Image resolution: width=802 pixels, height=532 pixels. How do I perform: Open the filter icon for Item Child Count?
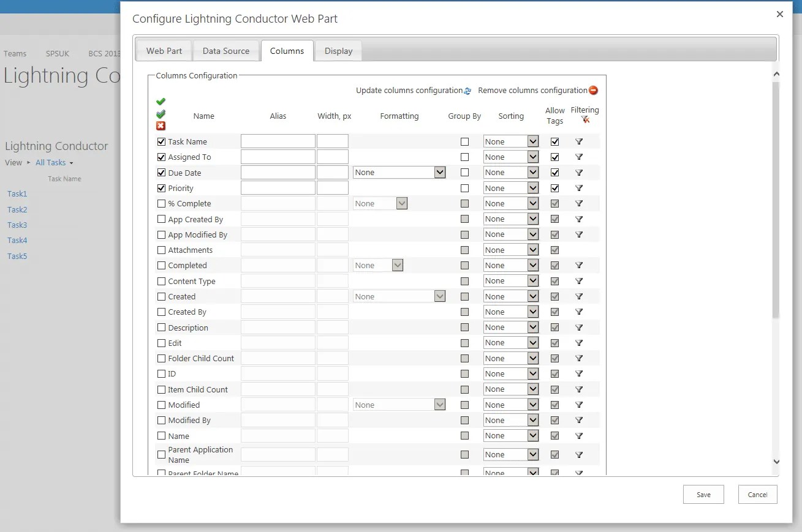[579, 389]
